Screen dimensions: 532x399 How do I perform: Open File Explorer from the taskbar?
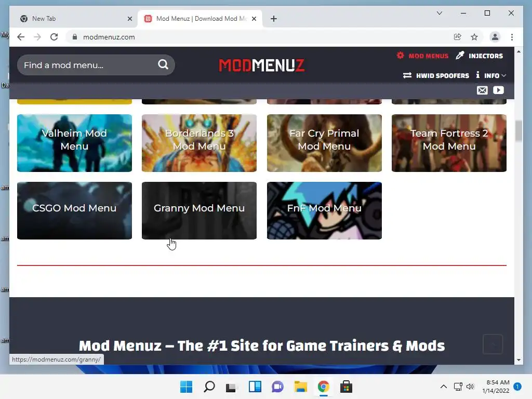click(x=301, y=387)
